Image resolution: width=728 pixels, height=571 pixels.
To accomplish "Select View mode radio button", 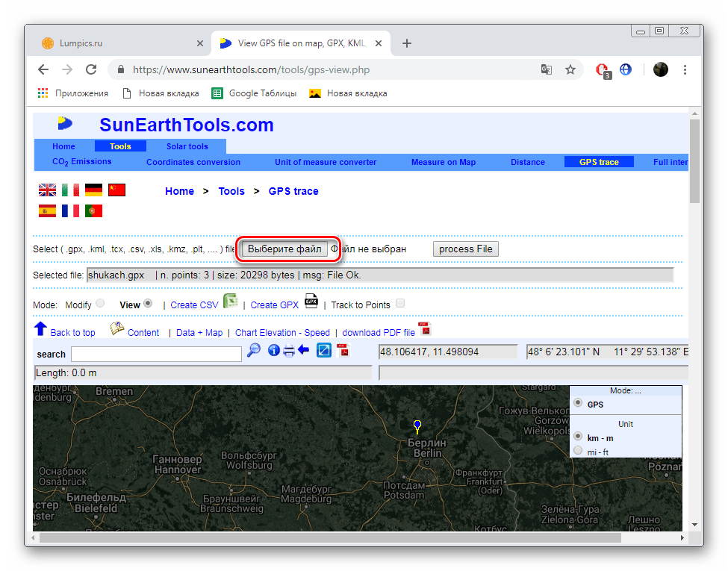I will tap(148, 303).
